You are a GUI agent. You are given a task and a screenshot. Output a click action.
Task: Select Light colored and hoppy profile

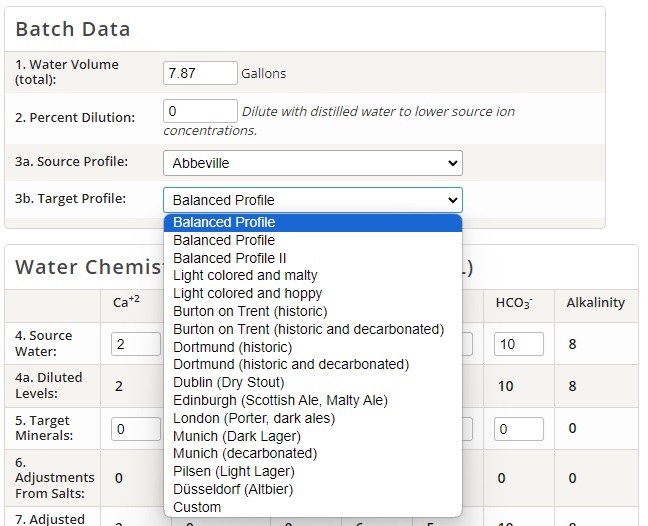[247, 293]
